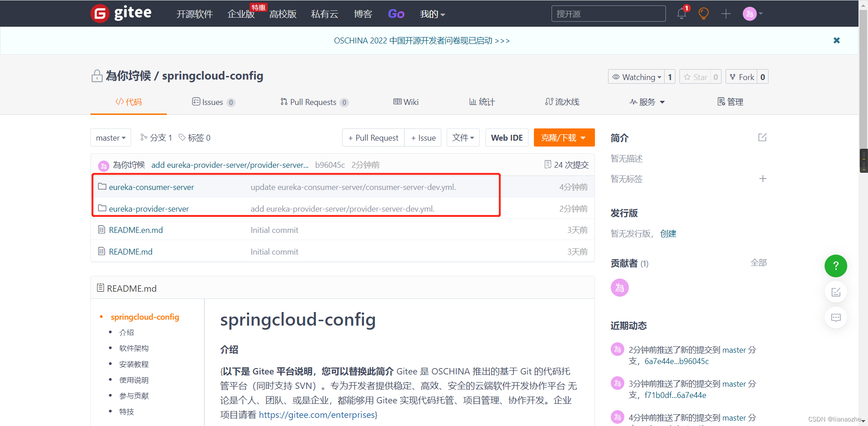868x426 pixels.
Task: Open the notifications bell
Action: [x=682, y=14]
